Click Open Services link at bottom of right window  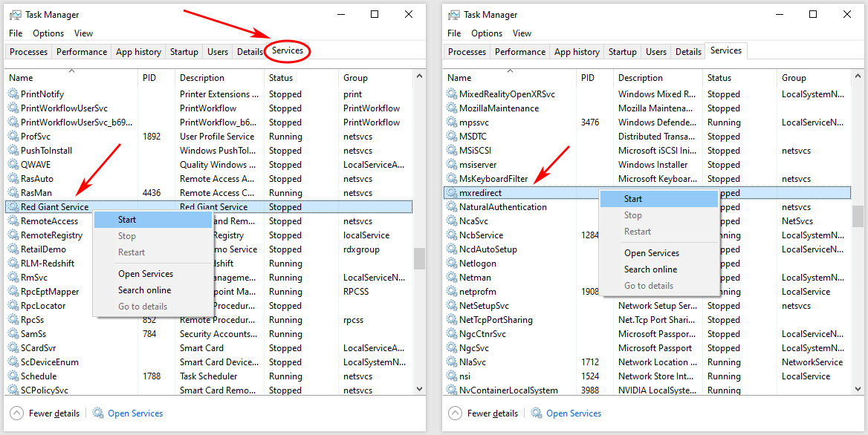pos(573,413)
